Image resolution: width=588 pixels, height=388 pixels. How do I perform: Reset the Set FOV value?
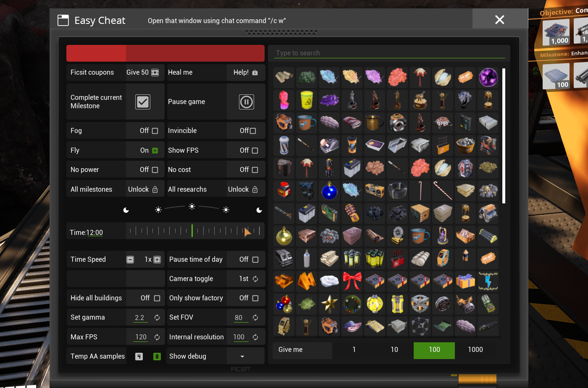(x=255, y=318)
